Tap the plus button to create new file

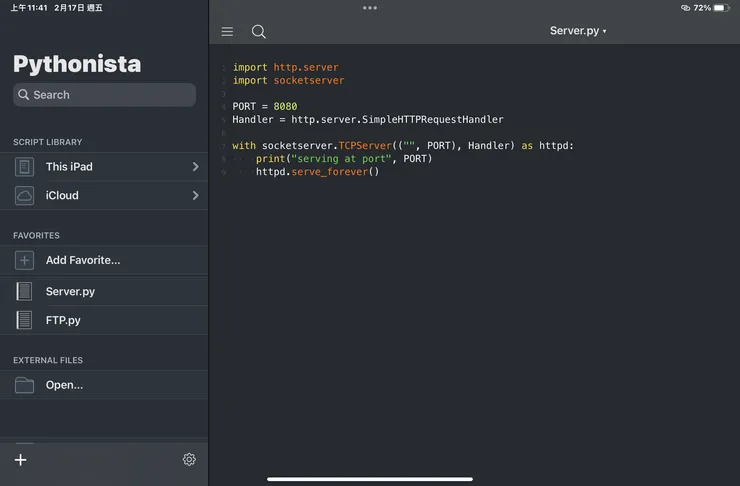tap(20, 460)
